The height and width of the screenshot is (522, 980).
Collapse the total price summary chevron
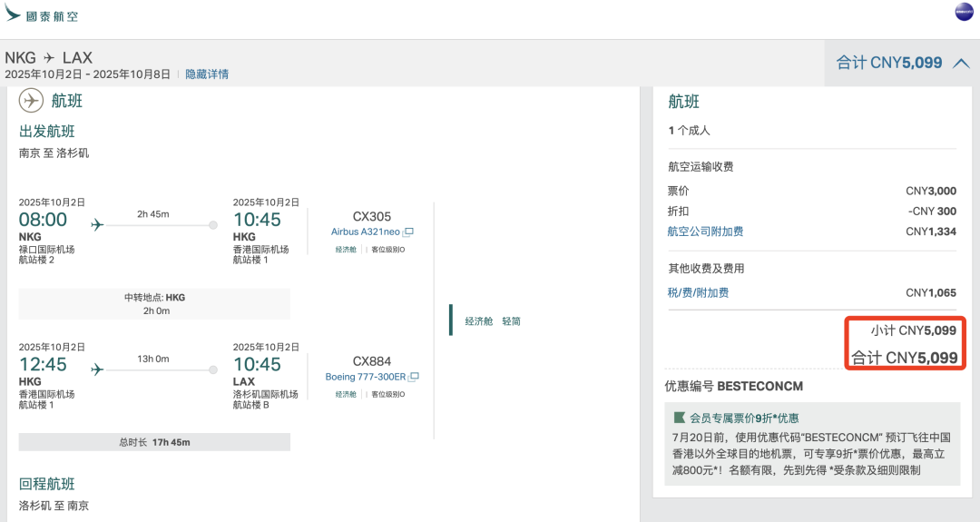click(x=961, y=64)
